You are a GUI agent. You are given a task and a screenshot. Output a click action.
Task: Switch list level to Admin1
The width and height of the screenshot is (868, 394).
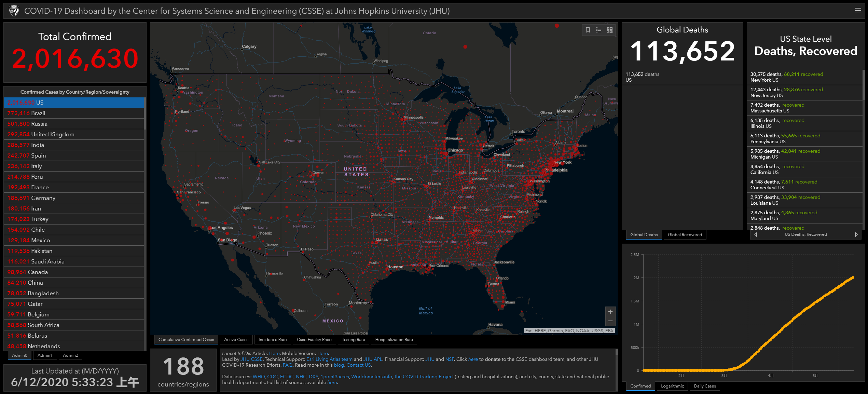45,355
